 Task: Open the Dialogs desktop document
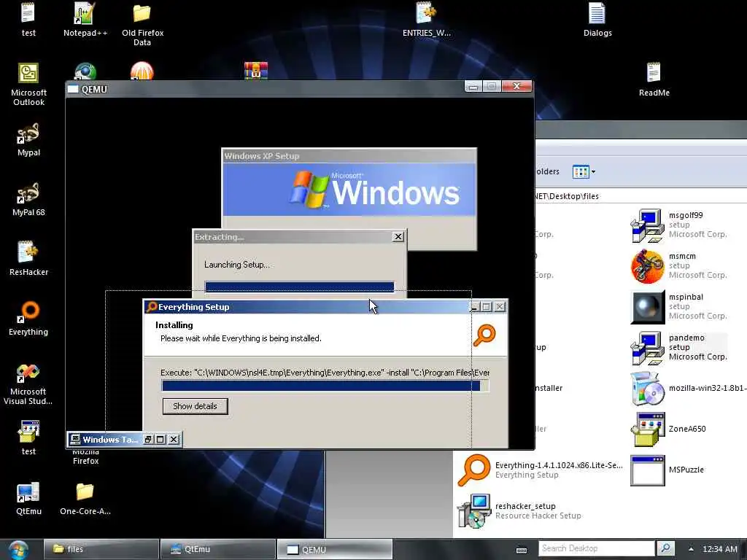(x=597, y=19)
